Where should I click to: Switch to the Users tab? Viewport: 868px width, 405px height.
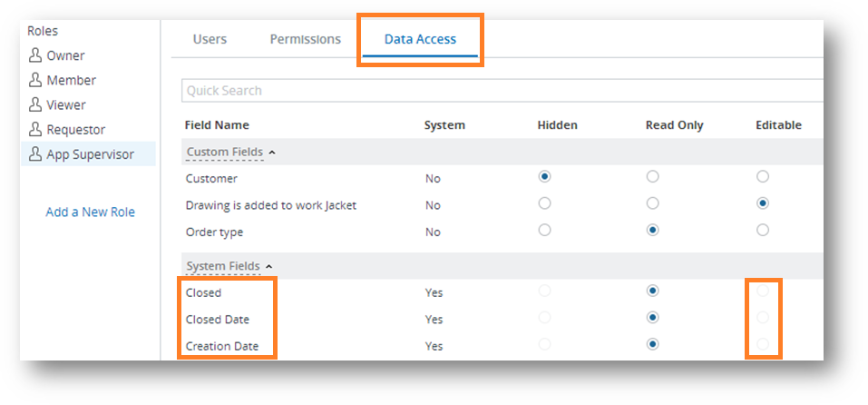(x=210, y=39)
